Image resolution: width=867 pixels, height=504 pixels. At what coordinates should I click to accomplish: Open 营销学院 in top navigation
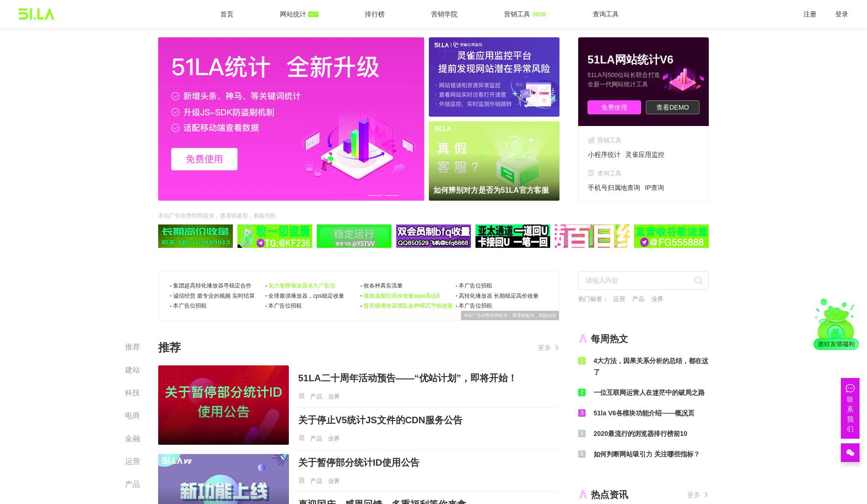pyautogui.click(x=444, y=14)
